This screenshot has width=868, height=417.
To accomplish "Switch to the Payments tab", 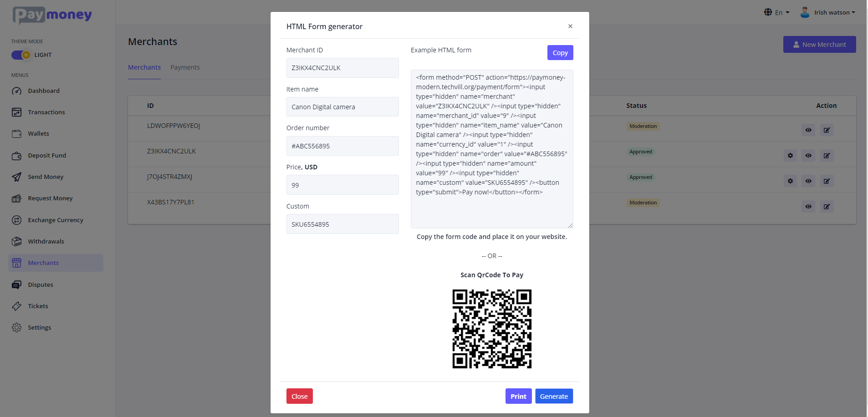I will tap(185, 67).
